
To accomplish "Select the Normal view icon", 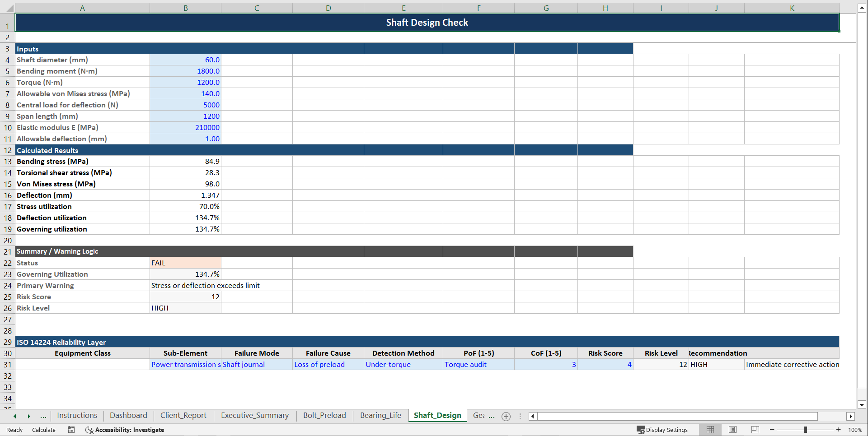I will pos(710,430).
